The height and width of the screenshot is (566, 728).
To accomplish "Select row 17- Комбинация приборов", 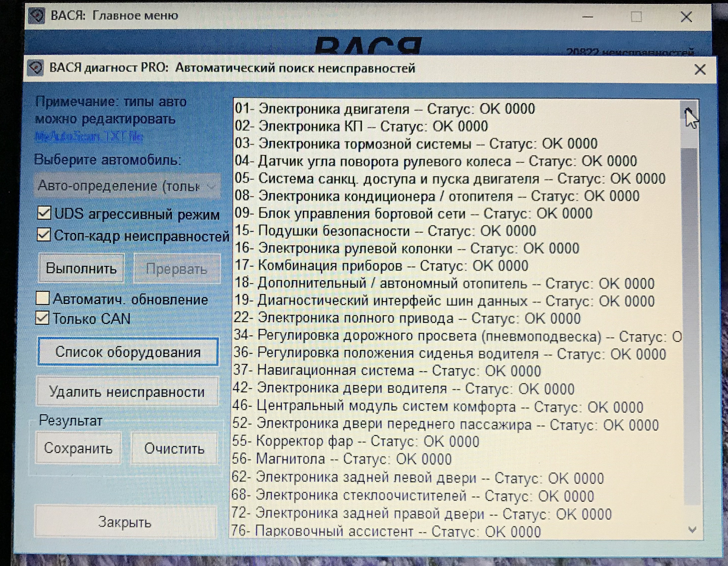I will [x=381, y=266].
